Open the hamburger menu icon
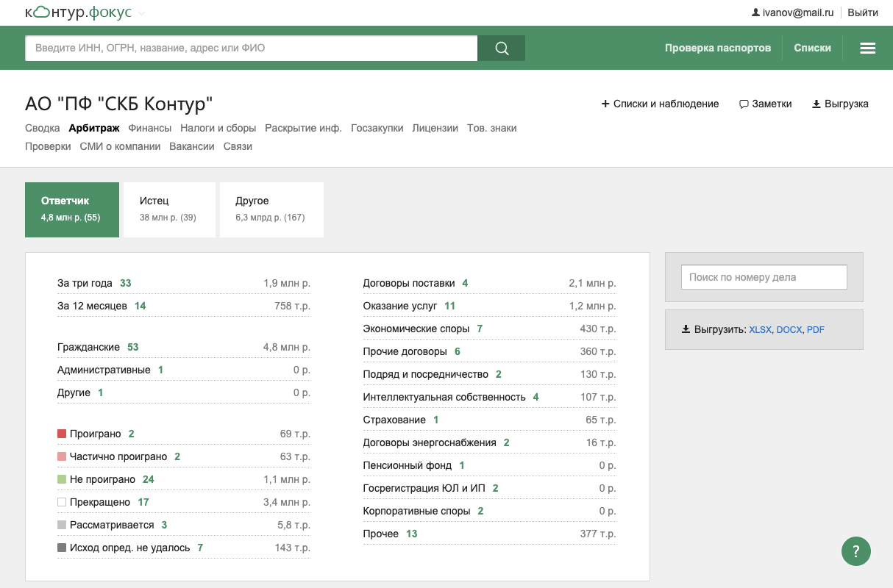The image size is (893, 588). (x=868, y=49)
